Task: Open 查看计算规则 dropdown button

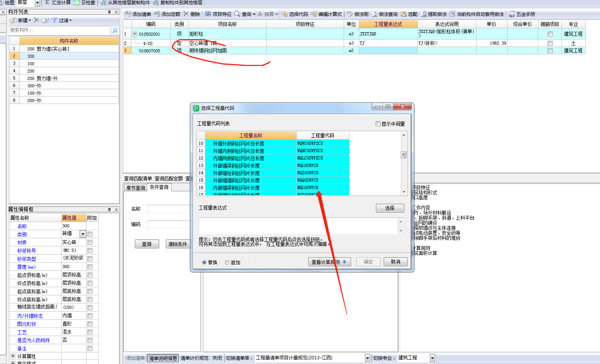Action: coord(330,262)
